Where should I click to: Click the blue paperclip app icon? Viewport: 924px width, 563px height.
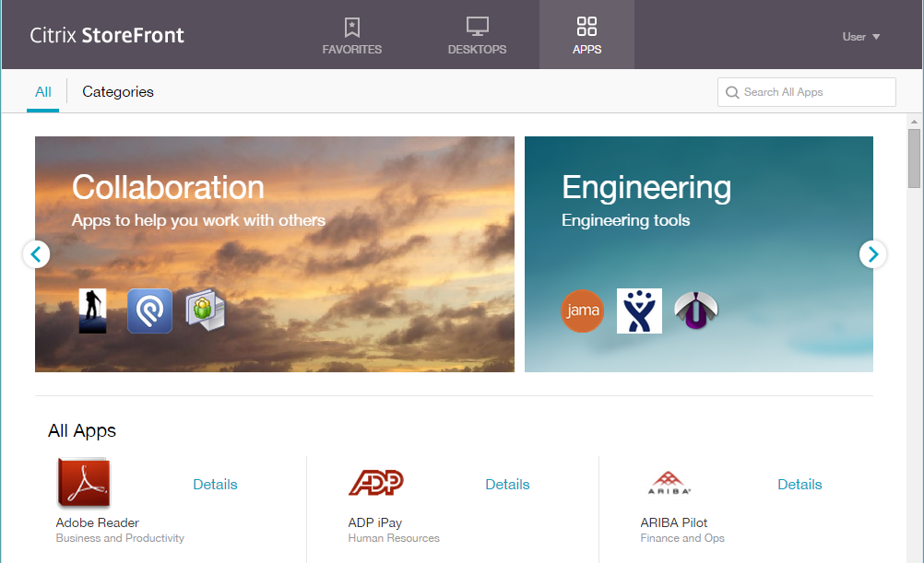click(149, 311)
